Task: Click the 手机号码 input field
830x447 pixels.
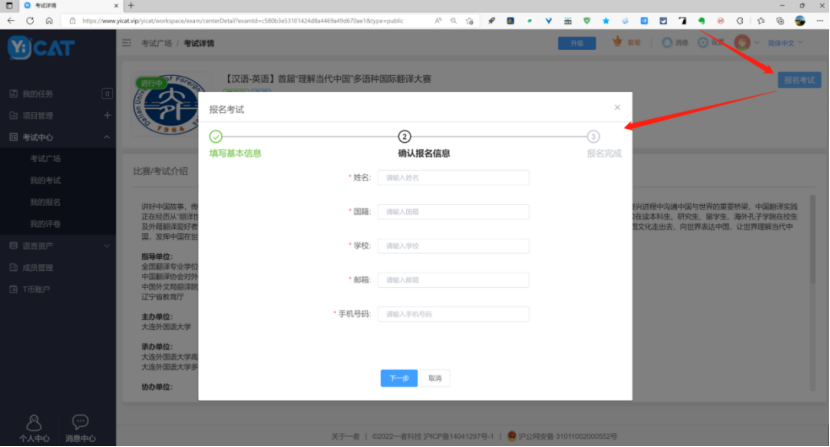Action: 453,314
